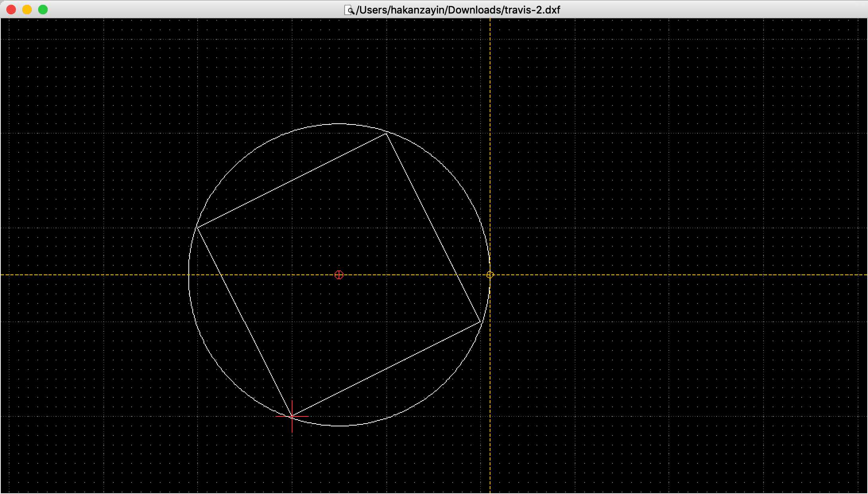Maximize the window with the green button
Image resolution: width=868 pixels, height=494 pixels.
(43, 10)
